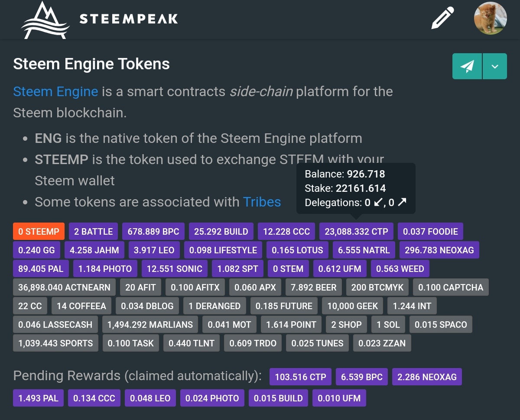520x420 pixels.
Task: Tap the pencil compose post icon
Action: 442,18
